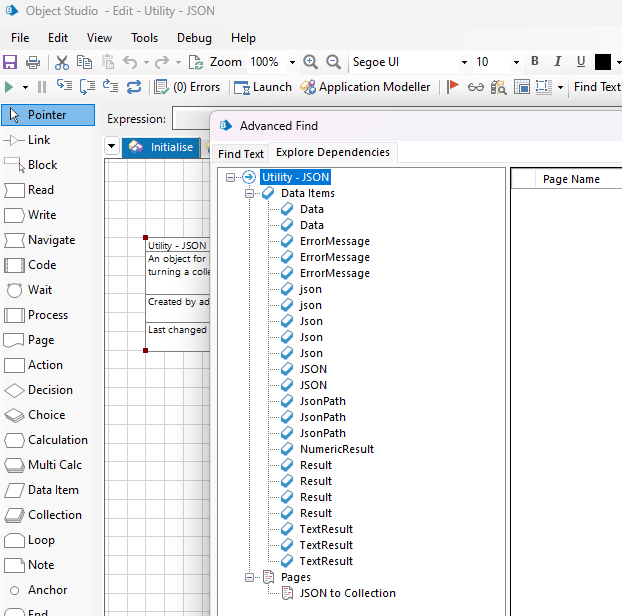
Task: Click the black font colour swatch
Action: (x=603, y=62)
